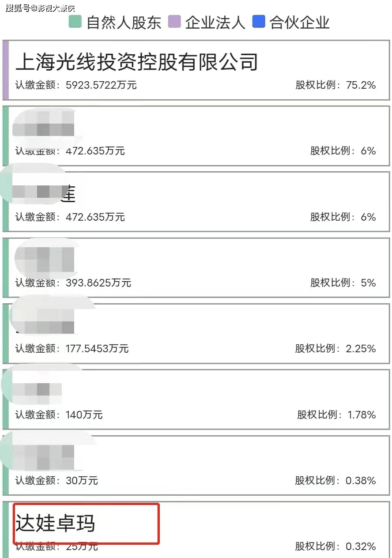Click the 393.8625万元 subscribed amount
392x558 pixels.
point(98,283)
